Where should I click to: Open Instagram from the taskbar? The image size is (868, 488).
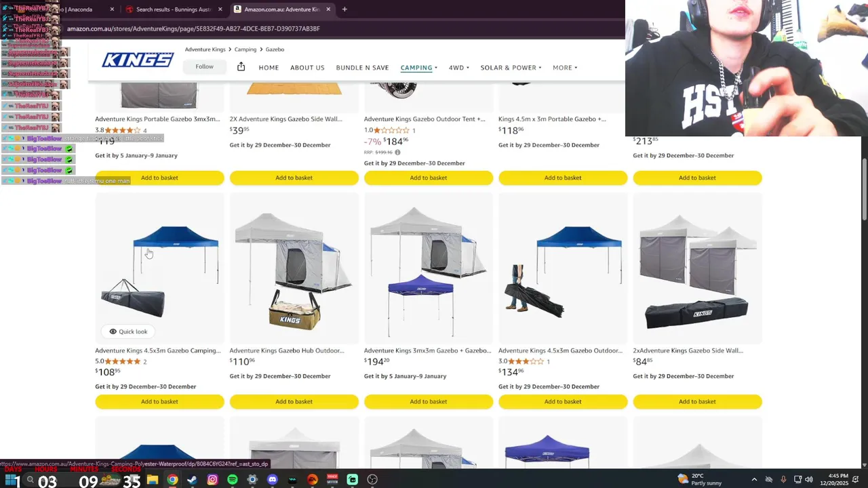coord(212,479)
